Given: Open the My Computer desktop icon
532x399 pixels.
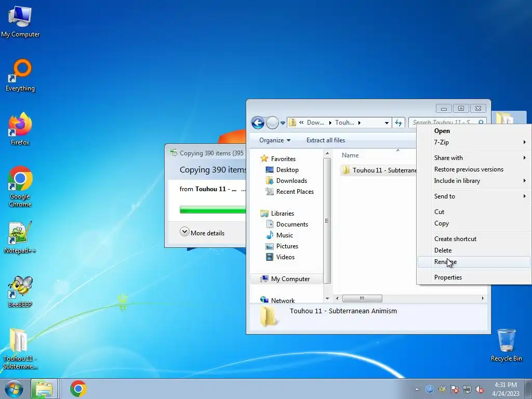Looking at the screenshot, I should tap(20, 21).
